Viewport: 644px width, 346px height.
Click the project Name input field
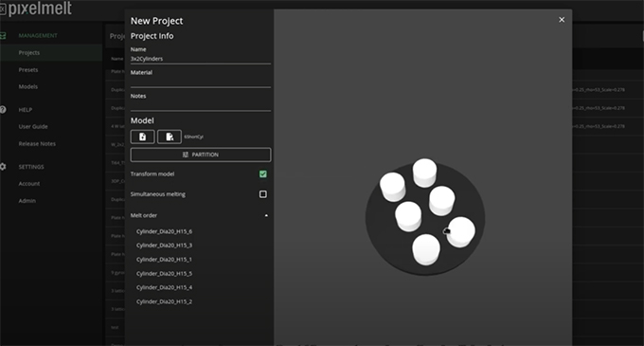[x=201, y=59]
